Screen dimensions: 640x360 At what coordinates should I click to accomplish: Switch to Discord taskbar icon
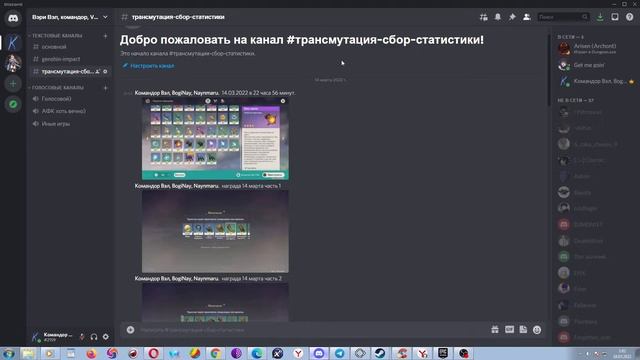pos(319,353)
